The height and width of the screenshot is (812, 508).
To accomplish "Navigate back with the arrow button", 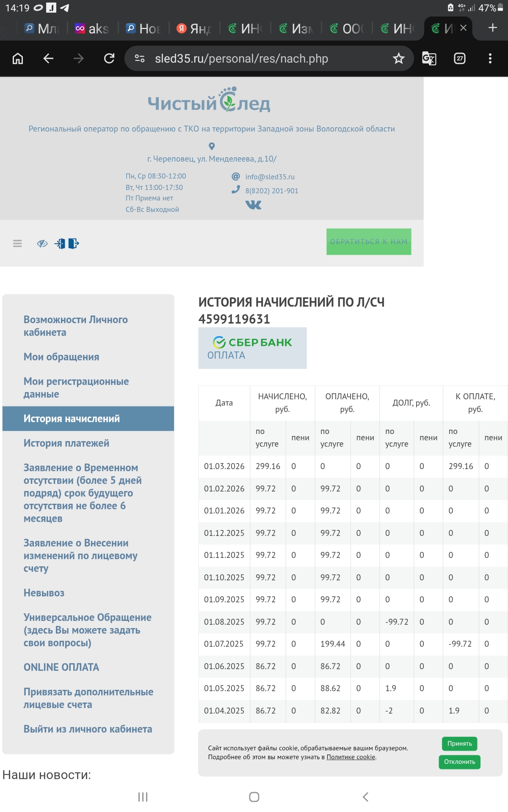I will [48, 59].
